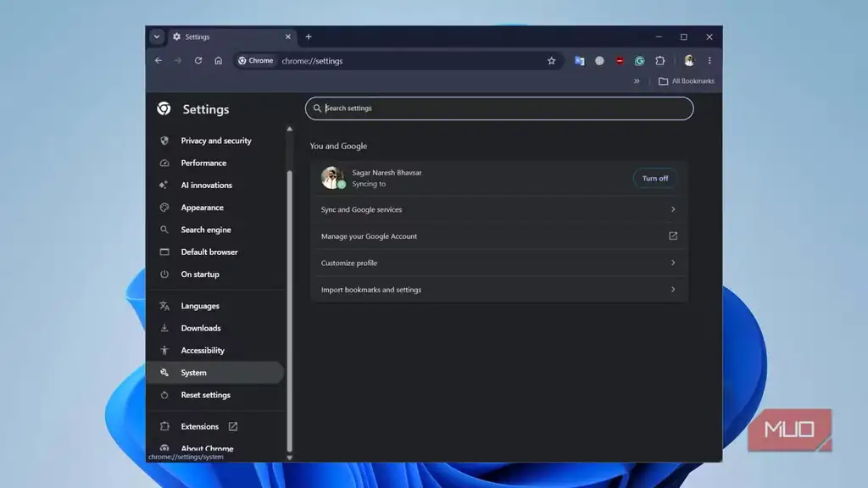Open the Google Translate extension icon

(x=580, y=61)
